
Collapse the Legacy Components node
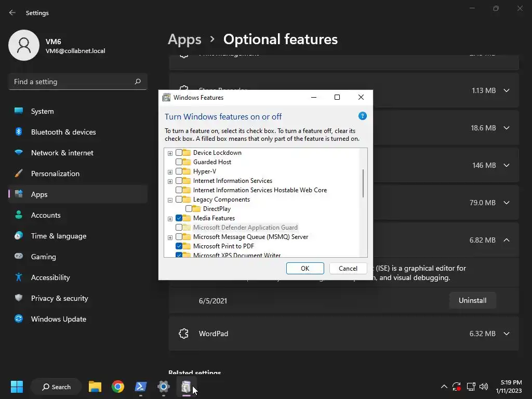point(170,200)
